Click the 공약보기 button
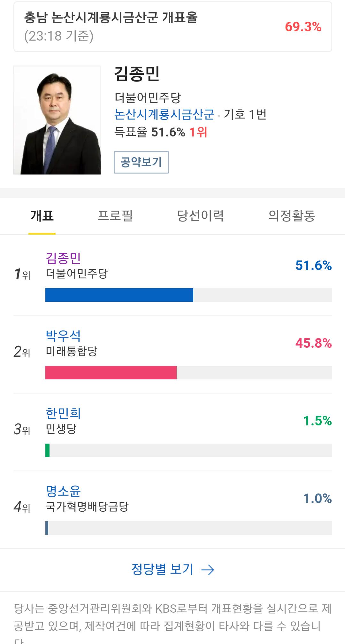This screenshot has height=644, width=345. tap(141, 162)
